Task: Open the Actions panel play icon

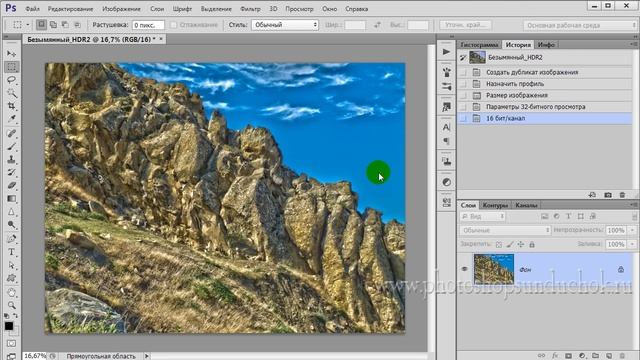Action: 446,52
